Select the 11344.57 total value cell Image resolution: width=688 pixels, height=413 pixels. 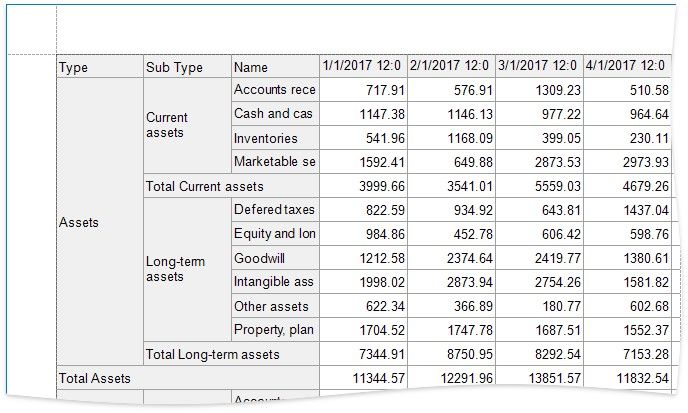[362, 378]
